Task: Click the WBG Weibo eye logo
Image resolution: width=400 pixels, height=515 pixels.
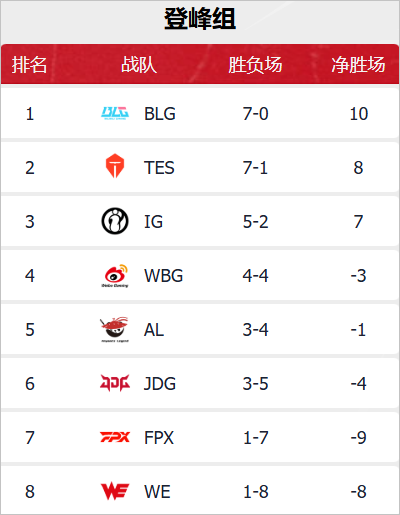Action: 115,276
